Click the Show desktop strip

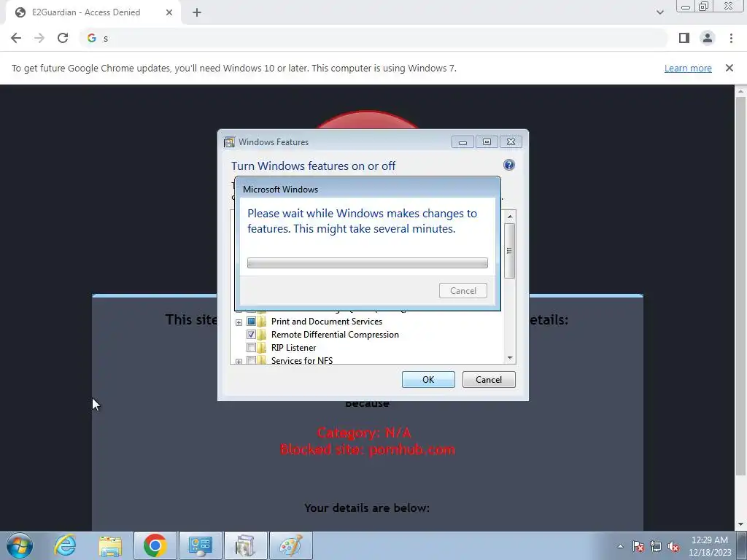[742, 545]
